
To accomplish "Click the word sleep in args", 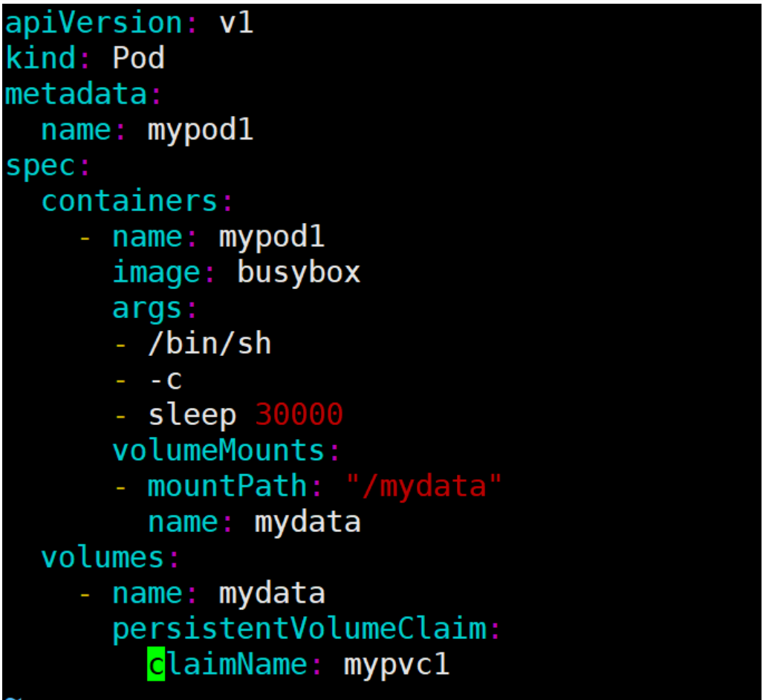I will 192,415.
